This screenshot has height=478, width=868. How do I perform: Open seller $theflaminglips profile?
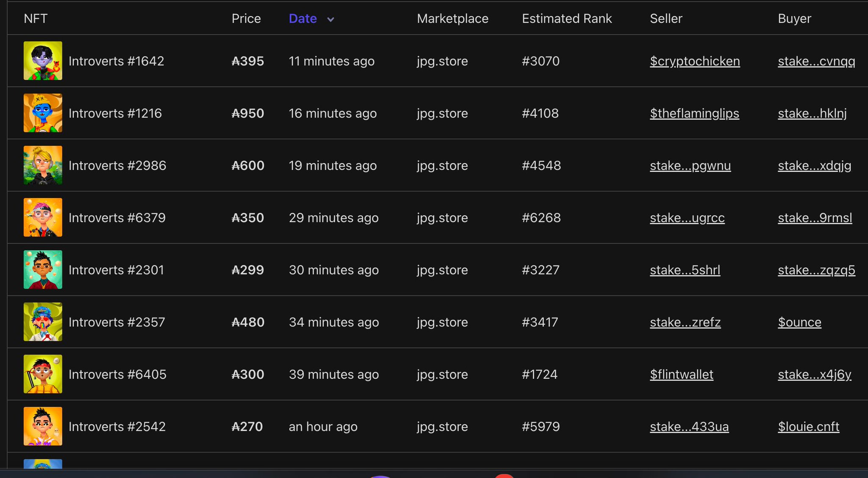pos(694,113)
